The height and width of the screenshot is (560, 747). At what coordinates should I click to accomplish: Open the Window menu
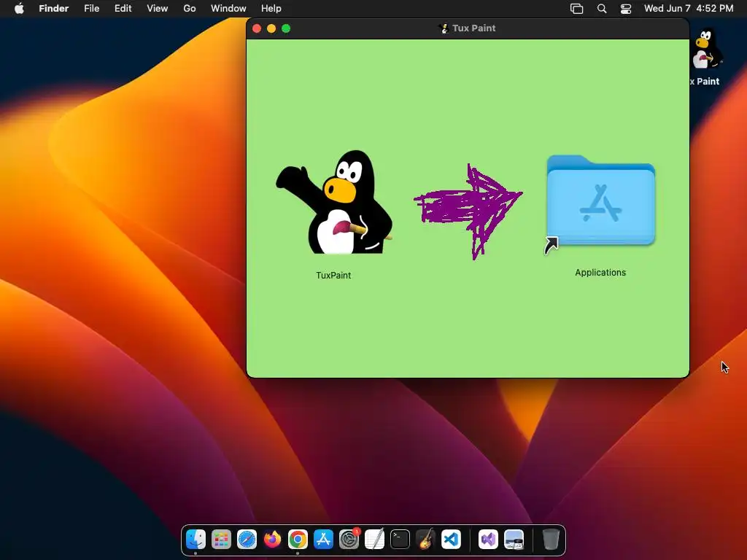[228, 9]
